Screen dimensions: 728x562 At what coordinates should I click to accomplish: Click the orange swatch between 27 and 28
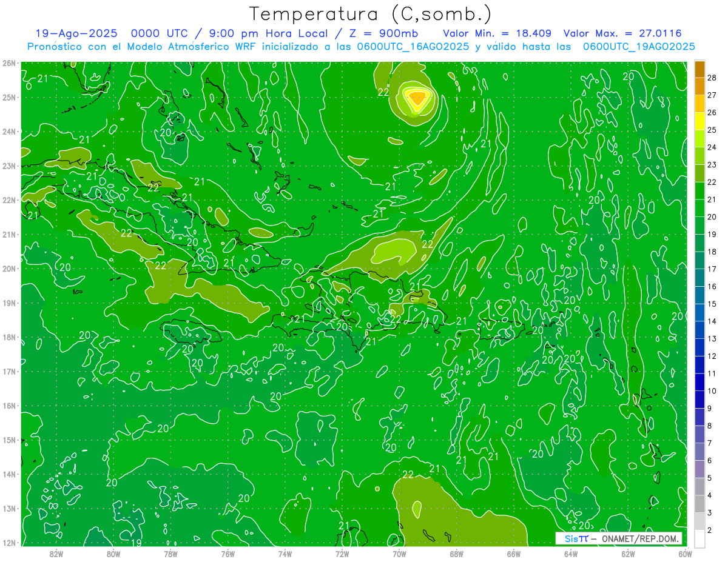click(699, 87)
